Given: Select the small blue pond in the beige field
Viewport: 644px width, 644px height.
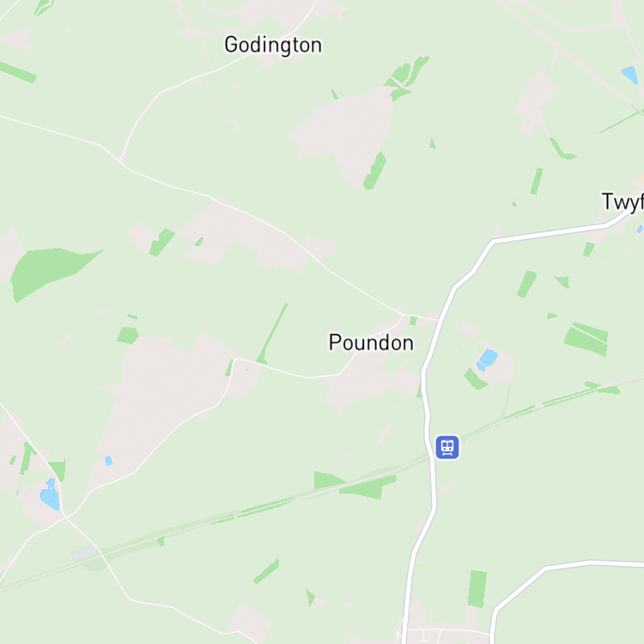Looking at the screenshot, I should (108, 461).
